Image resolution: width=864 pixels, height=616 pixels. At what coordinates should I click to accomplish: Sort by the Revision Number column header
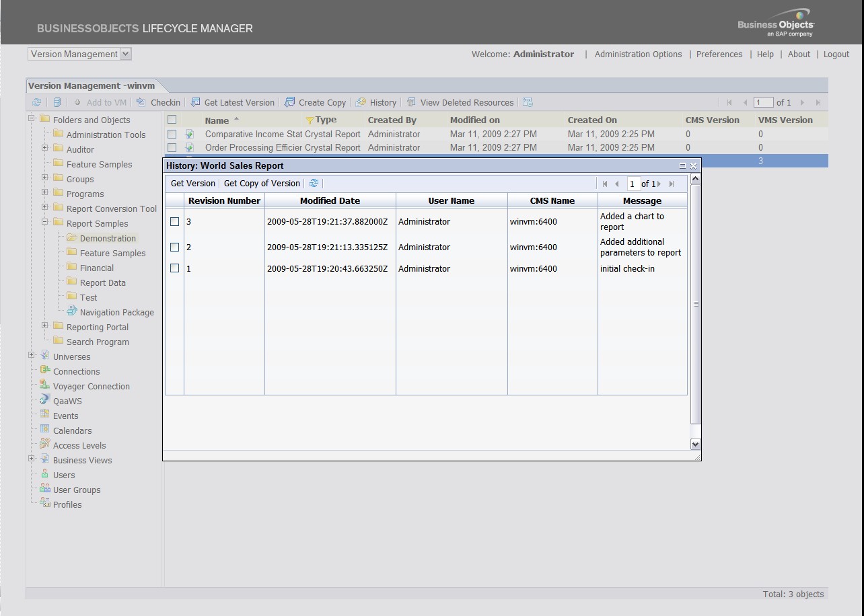[x=224, y=200]
